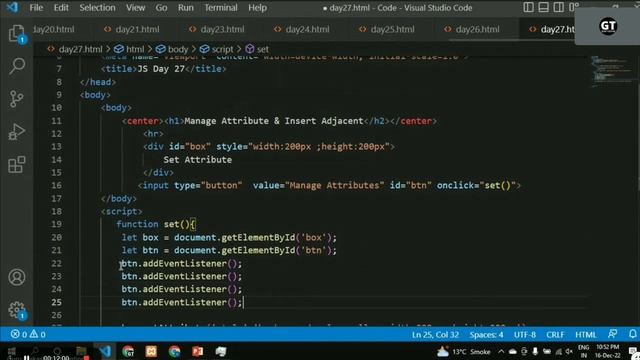Open the Help menu
Image resolution: width=640 pixels, height=360 pixels.
tap(257, 7)
